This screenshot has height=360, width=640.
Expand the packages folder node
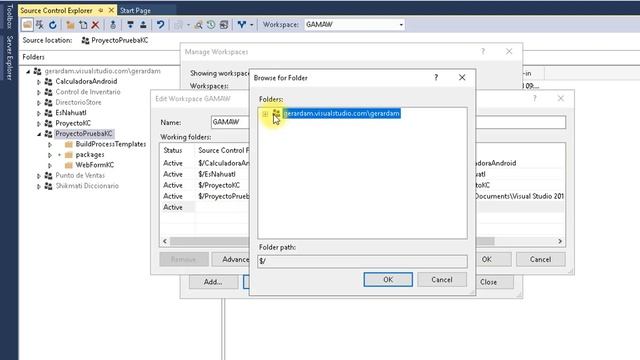[49, 155]
